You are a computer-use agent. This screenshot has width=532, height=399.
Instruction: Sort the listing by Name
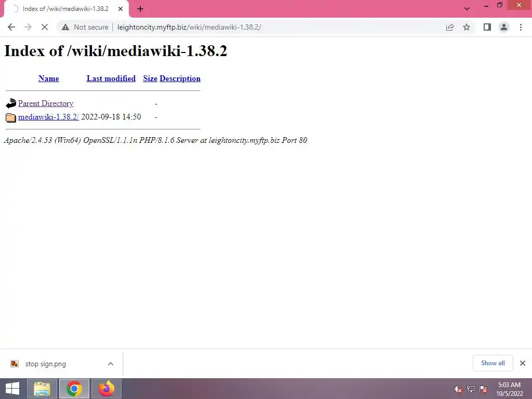(x=48, y=78)
